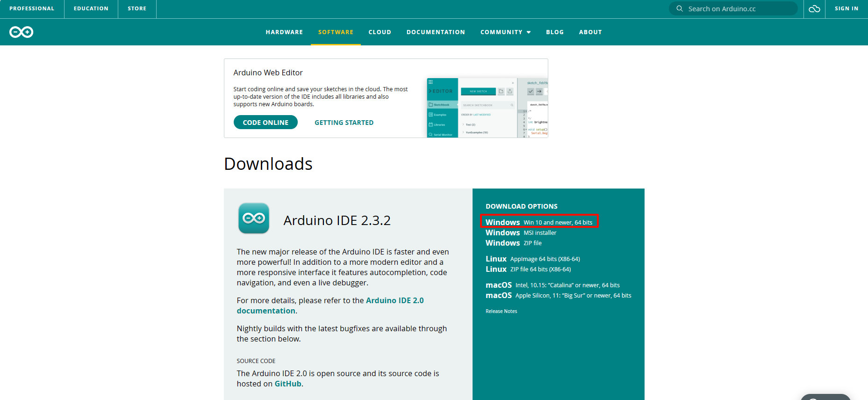The height and width of the screenshot is (400, 868).
Task: Download Windows Win 10 and newer 64 bits
Action: (539, 222)
